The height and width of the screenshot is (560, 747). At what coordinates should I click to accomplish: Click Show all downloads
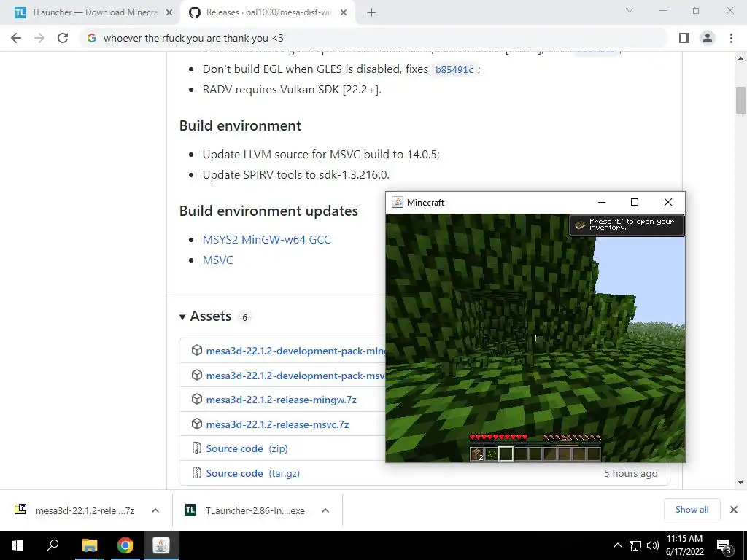[692, 510]
